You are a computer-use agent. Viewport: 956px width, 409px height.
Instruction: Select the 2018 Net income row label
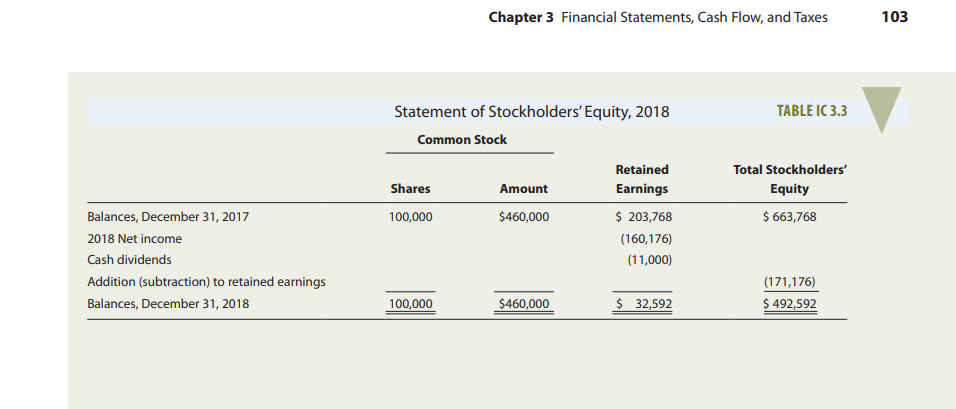pyautogui.click(x=135, y=239)
